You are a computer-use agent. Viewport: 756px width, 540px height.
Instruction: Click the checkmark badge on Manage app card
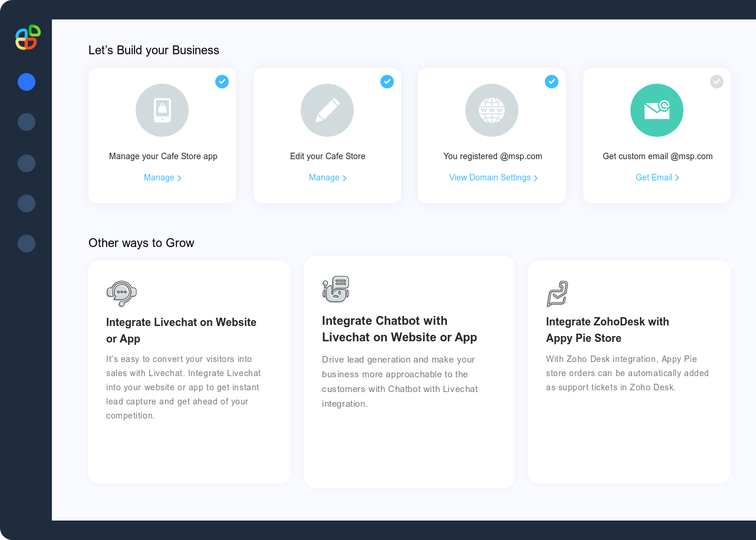click(222, 82)
